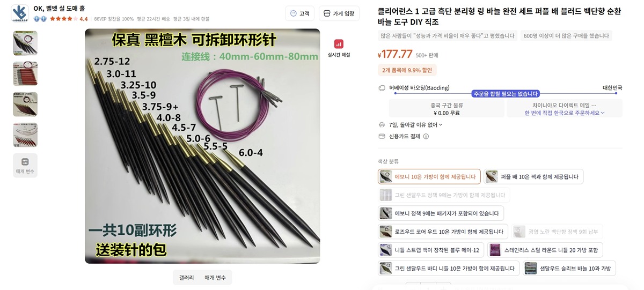Expand 한 번에 직접 한국으로 주문하세요 dropdown
Viewport: 644px width, 290px height.
(565, 113)
